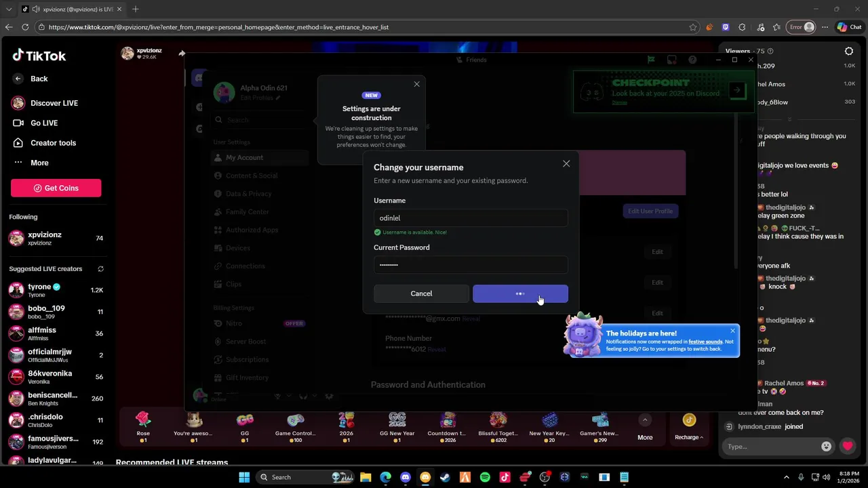The image size is (868, 488).
Task: Click the loading submit button in username dialog
Action: pos(520,293)
